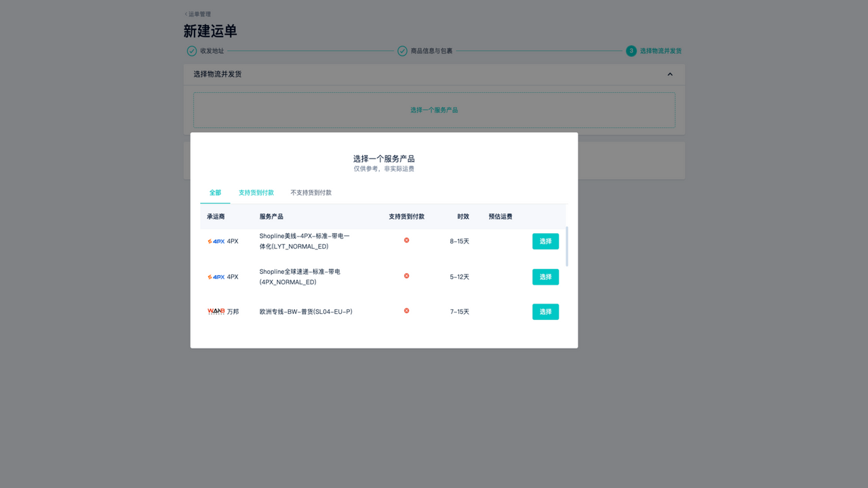The image size is (868, 488).
Task: Click the 选择物流并发货 step label in stepper
Action: (x=661, y=51)
